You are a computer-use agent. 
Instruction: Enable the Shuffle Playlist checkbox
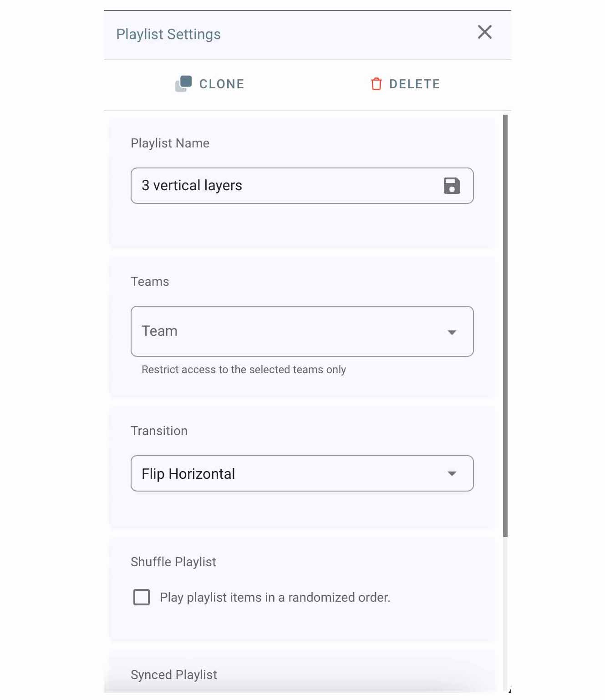pyautogui.click(x=142, y=597)
